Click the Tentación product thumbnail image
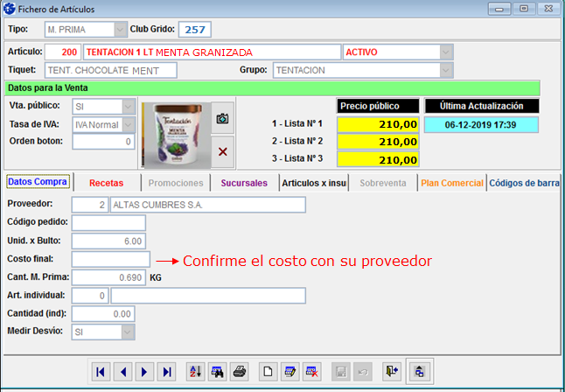565x392 pixels. coord(174,134)
